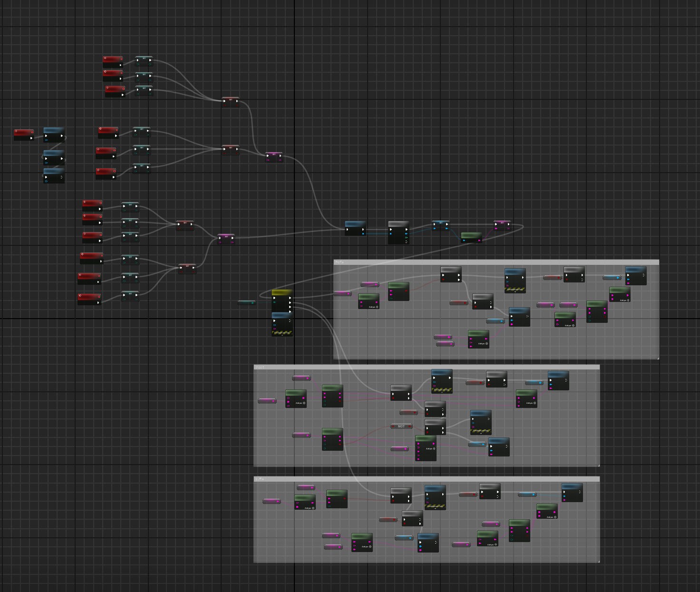Select the yellow-header node beside Prefix comment
The height and width of the screenshot is (592, 700).
(282, 301)
